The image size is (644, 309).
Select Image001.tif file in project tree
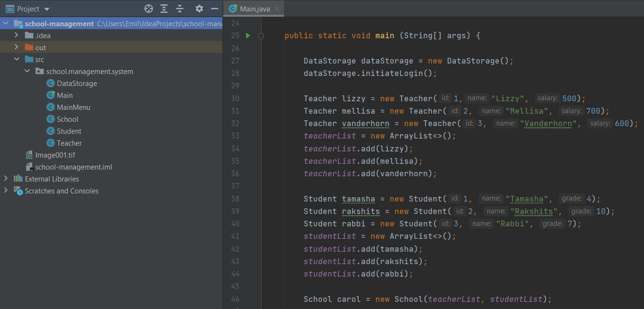55,155
